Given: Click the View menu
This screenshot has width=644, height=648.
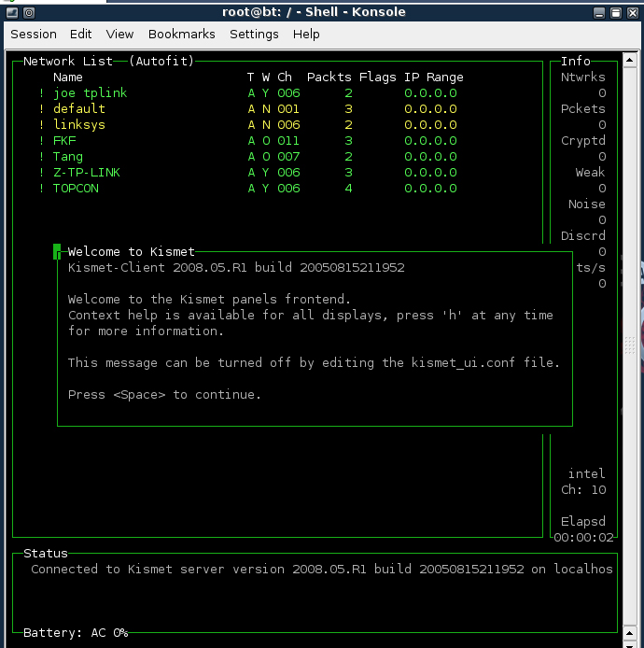Looking at the screenshot, I should (119, 34).
